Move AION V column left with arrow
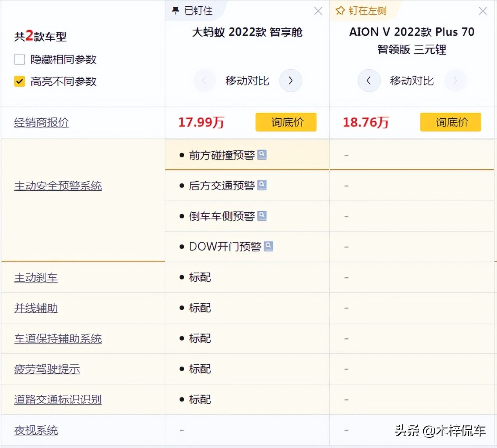 (369, 81)
